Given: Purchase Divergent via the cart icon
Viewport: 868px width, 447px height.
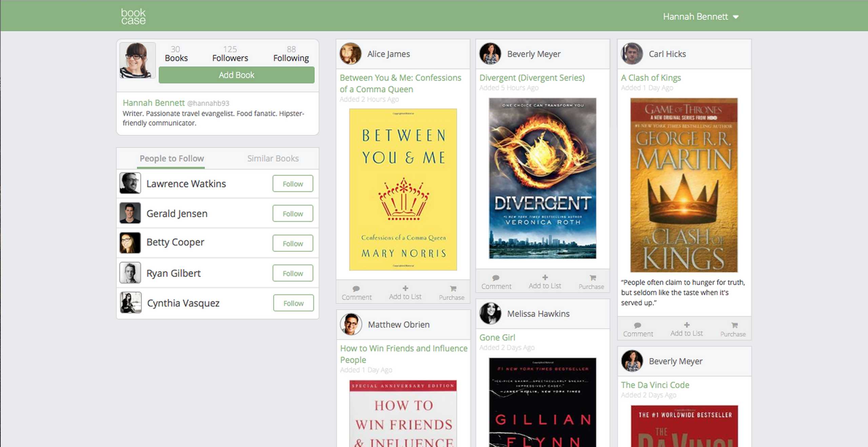Looking at the screenshot, I should tap(591, 282).
